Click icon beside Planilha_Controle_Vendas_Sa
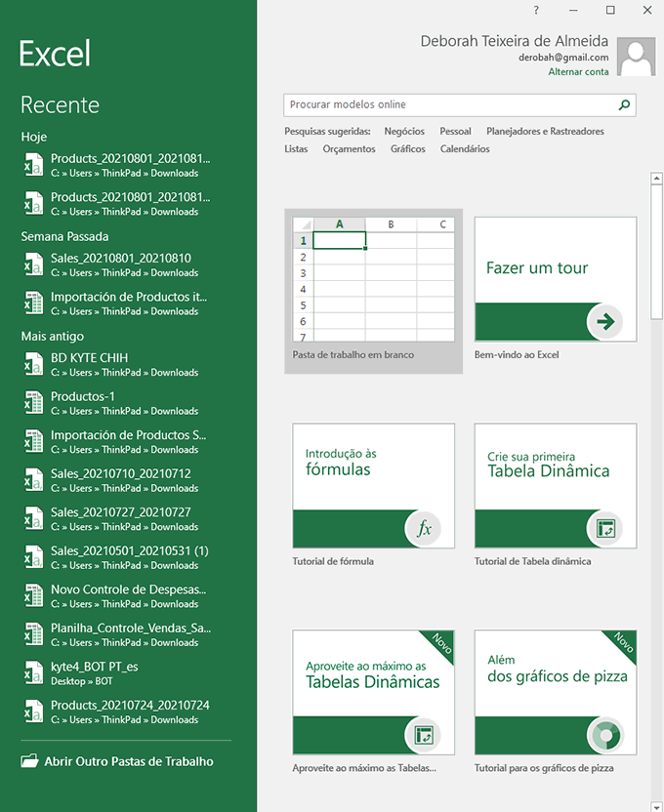The height and width of the screenshot is (812, 664). tap(33, 634)
